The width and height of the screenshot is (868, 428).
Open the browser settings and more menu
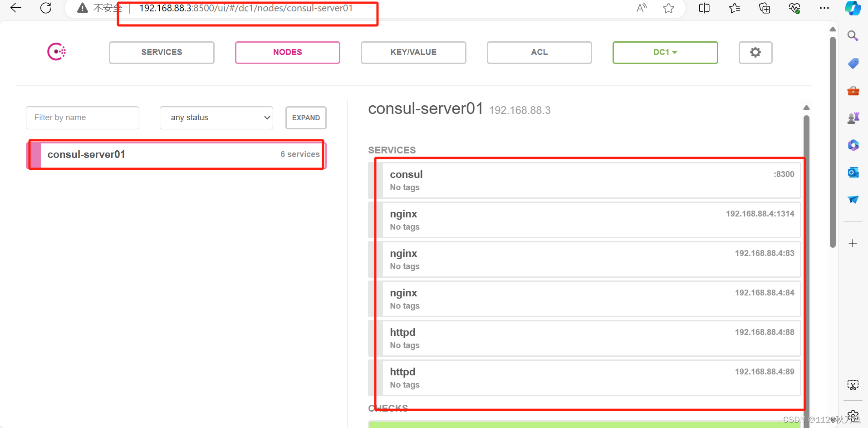824,8
